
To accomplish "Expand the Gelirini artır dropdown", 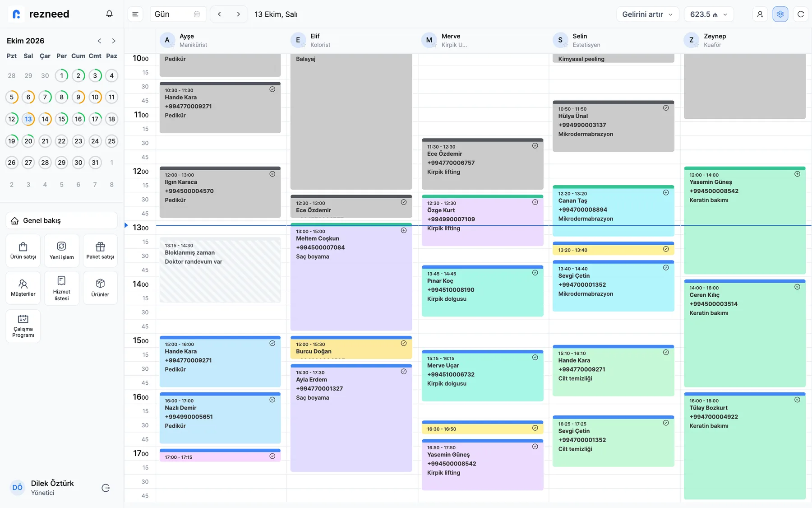I will coord(648,14).
